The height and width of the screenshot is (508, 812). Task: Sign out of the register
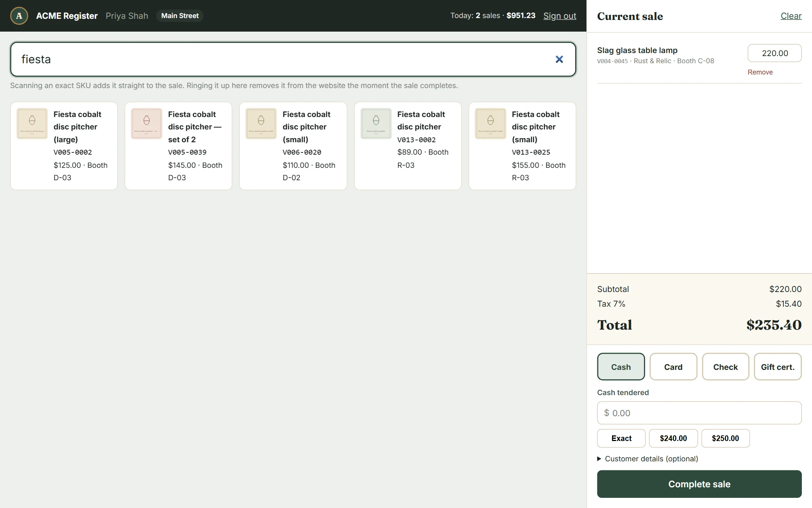pos(559,16)
